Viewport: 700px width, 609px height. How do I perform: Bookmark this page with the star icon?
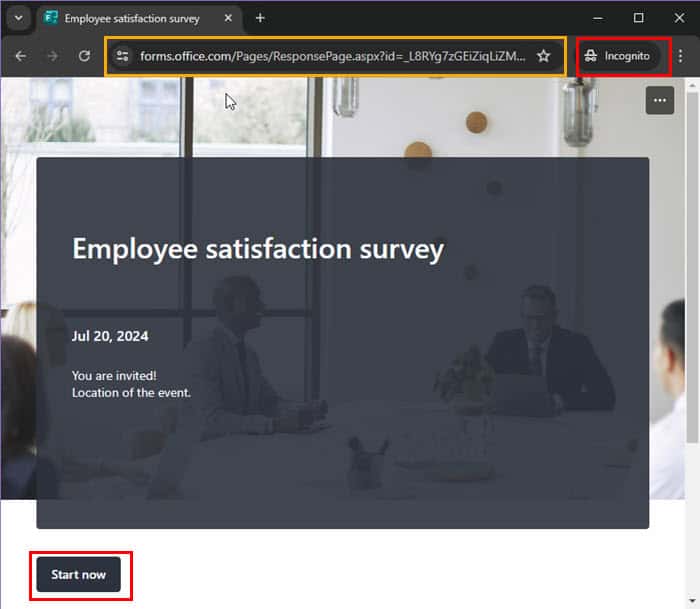(543, 56)
